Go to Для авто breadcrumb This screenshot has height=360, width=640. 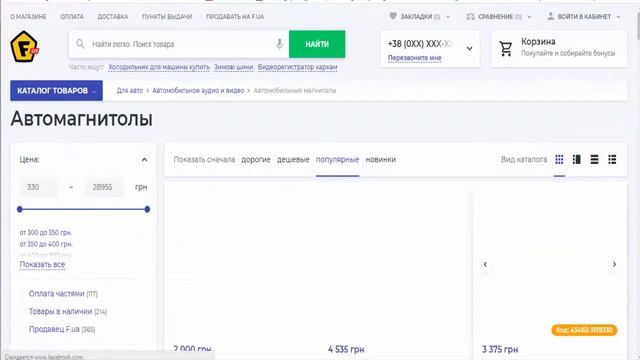point(130,91)
